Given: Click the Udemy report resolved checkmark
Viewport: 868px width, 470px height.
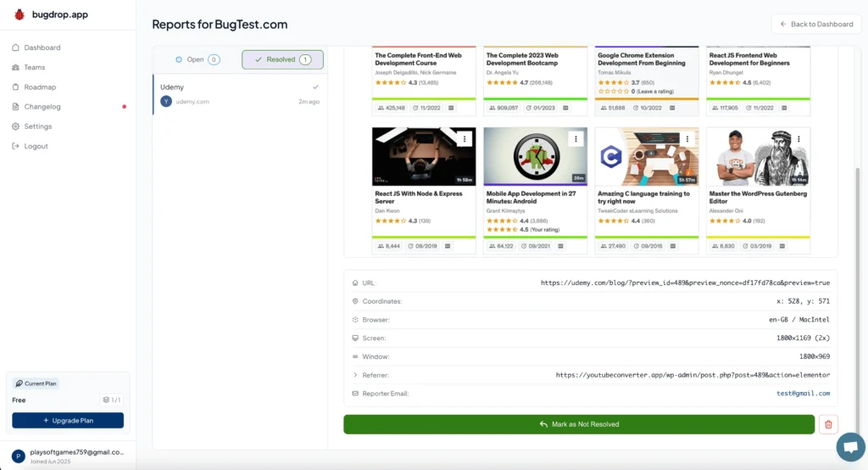Looking at the screenshot, I should click(315, 87).
